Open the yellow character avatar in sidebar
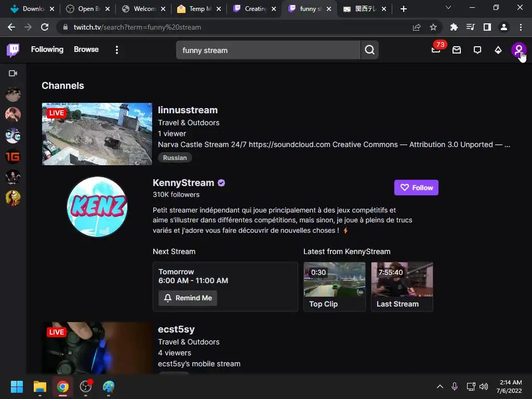 coord(13,198)
